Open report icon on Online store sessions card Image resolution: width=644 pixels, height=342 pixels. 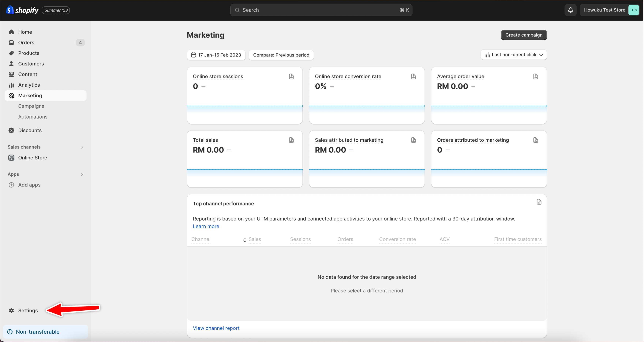click(291, 76)
